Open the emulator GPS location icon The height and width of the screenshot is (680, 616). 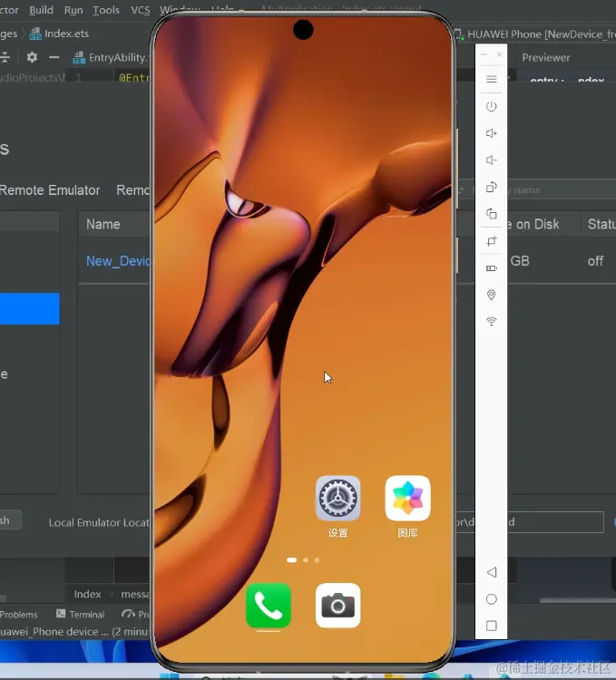tap(491, 295)
